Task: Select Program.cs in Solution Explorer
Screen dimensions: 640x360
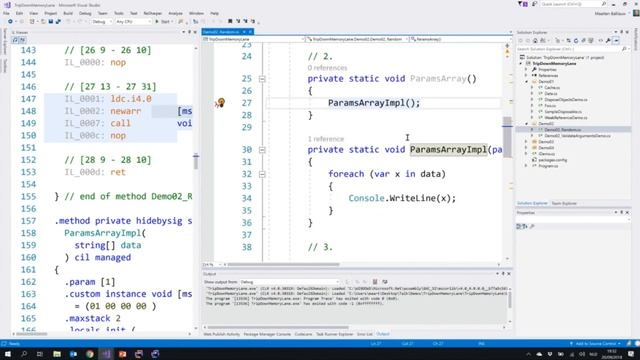Action: [x=548, y=166]
